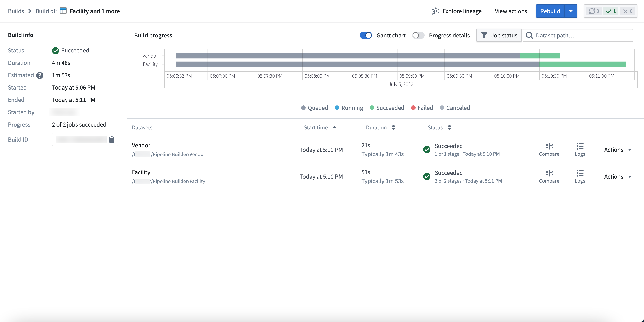Image resolution: width=644 pixels, height=322 pixels.
Task: Click the succeeded jobs checkmark counter
Action: 610,11
